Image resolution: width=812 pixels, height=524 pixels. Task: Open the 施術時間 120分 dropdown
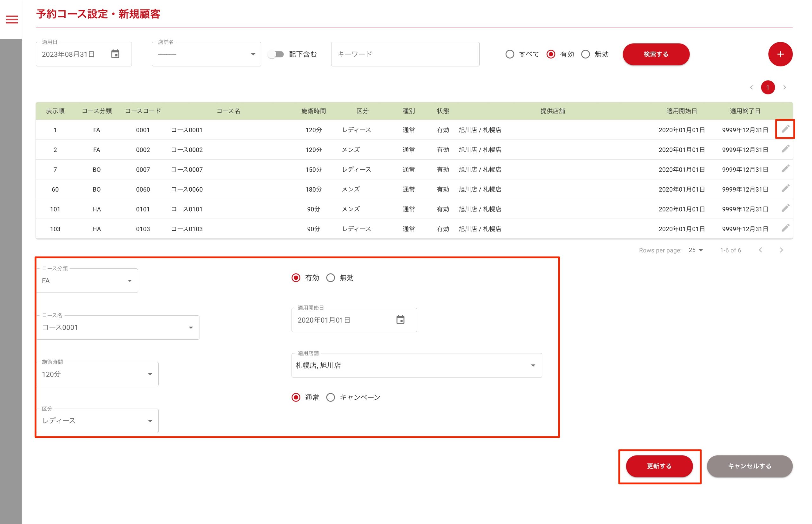97,374
